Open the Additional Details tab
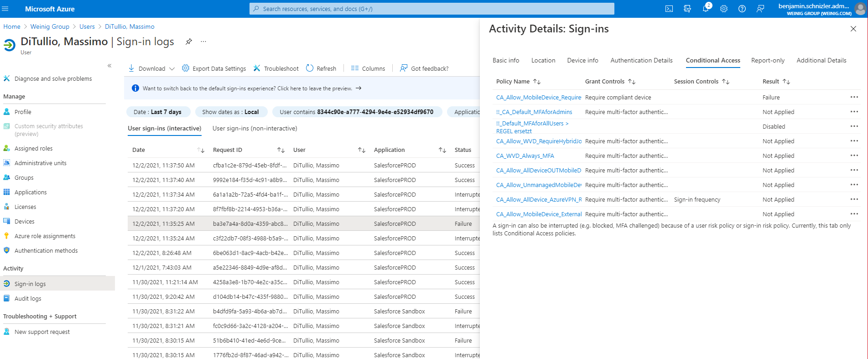 (821, 60)
